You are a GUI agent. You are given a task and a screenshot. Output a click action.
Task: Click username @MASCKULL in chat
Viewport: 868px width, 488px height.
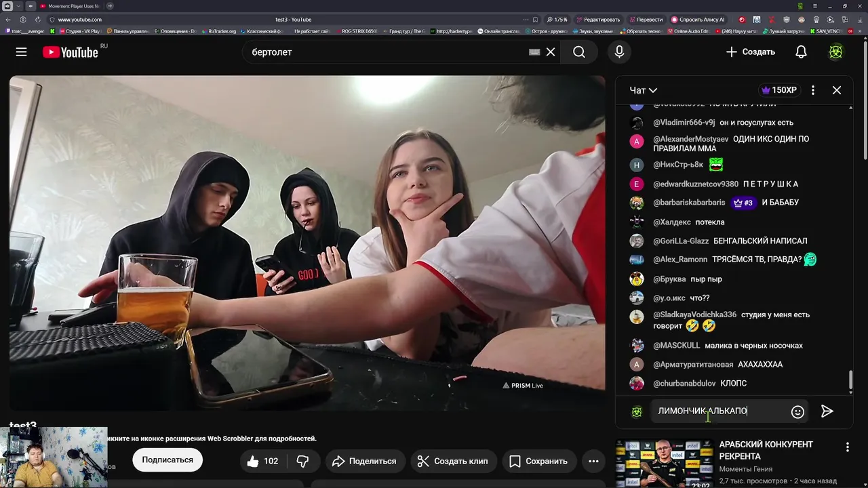tap(676, 346)
